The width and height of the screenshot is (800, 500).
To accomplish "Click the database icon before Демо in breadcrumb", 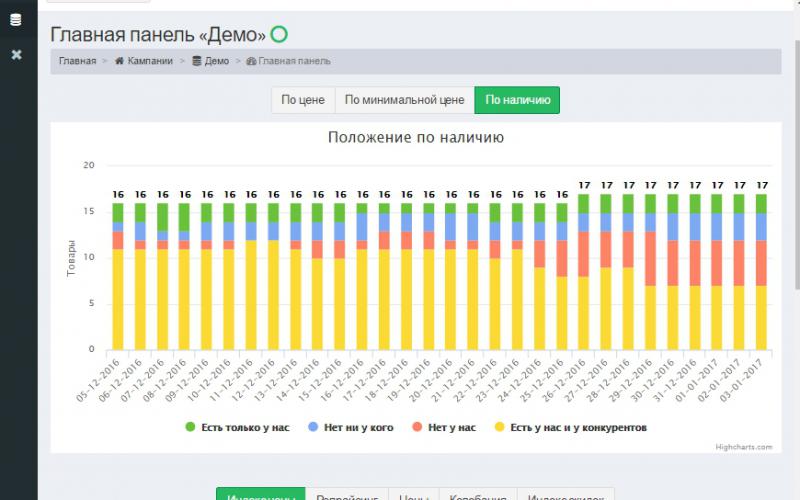I will pos(197,61).
